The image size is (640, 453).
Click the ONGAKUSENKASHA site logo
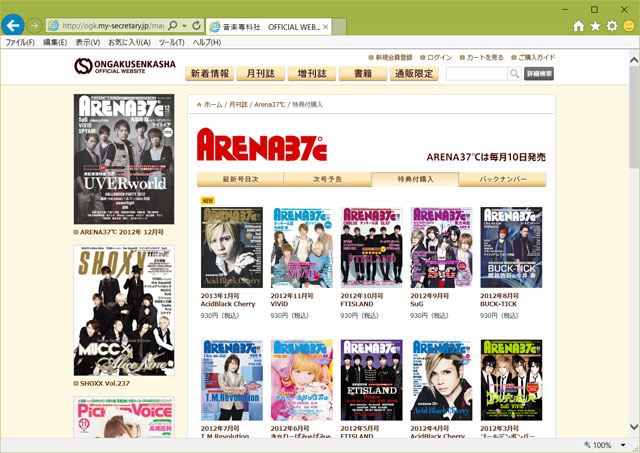click(125, 66)
